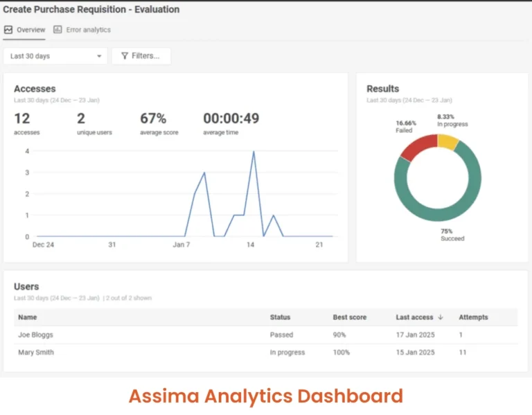
Task: Click the Last access column header
Action: coord(414,317)
